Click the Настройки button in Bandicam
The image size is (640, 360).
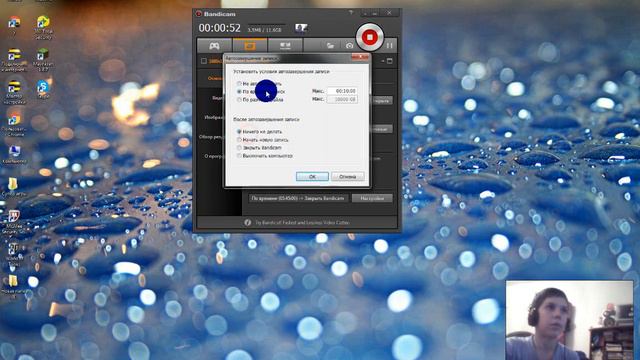(x=372, y=198)
